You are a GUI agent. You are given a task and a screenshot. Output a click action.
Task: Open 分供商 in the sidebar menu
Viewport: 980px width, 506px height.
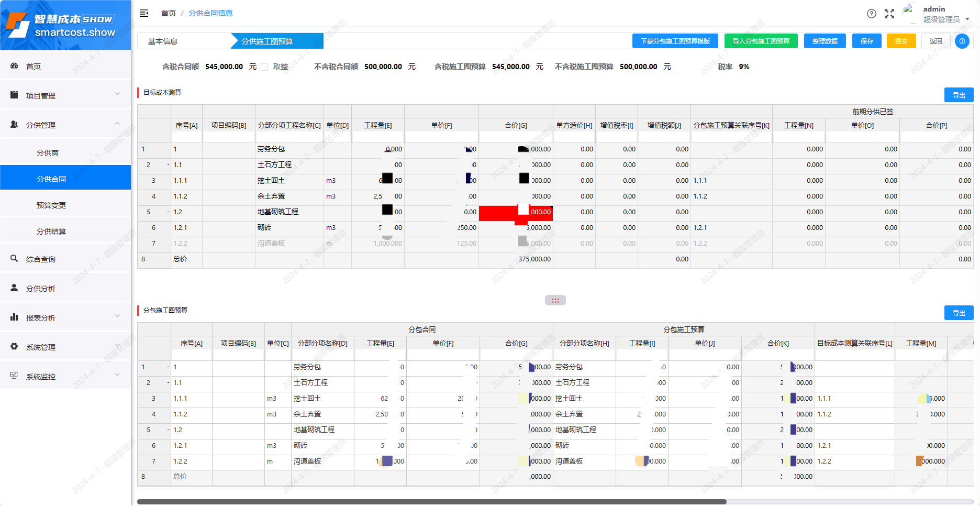pyautogui.click(x=48, y=153)
